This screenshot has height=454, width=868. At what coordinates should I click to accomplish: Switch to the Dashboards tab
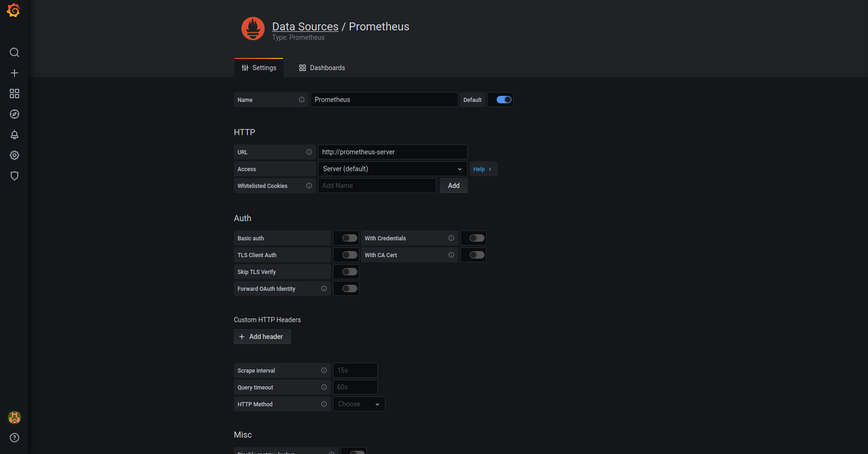pyautogui.click(x=322, y=68)
